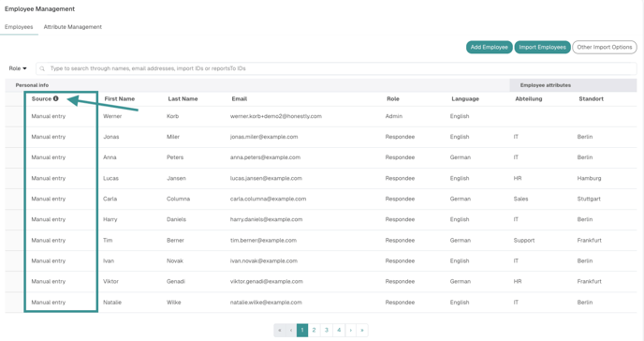This screenshot has width=644, height=341.
Task: Click last name Novak
Action: [175, 260]
